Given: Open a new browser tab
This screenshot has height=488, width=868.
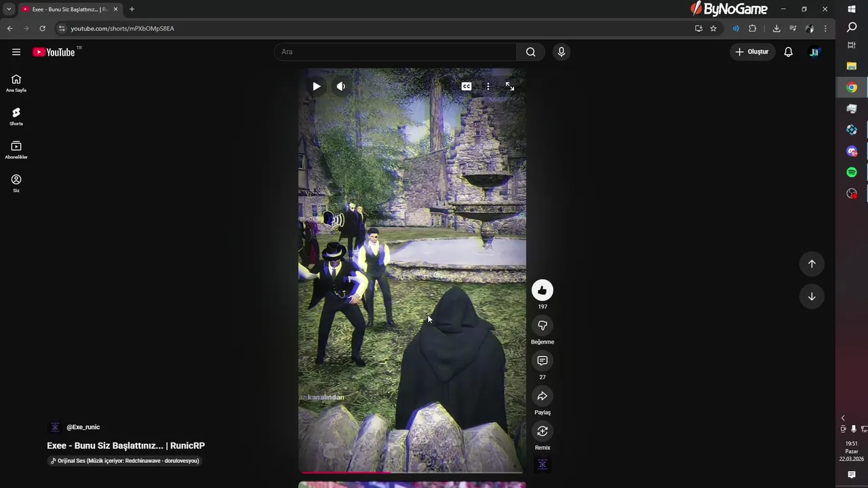Looking at the screenshot, I should [132, 9].
